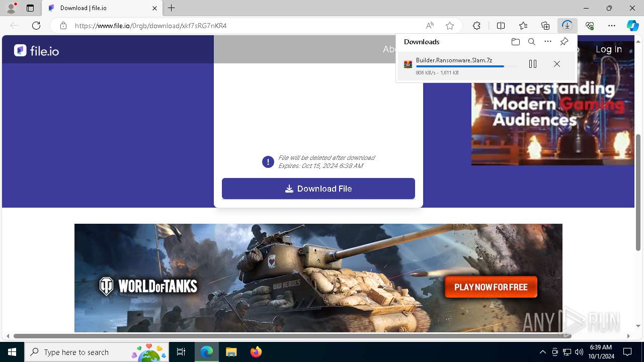
Task: Activate Read aloud icon in address bar
Action: pyautogui.click(x=430, y=26)
